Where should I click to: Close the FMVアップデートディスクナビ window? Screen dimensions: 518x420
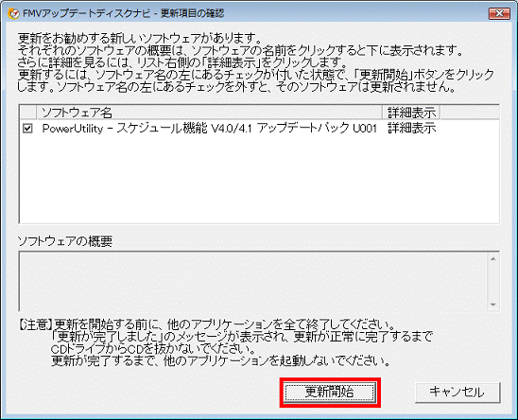[x=499, y=13]
